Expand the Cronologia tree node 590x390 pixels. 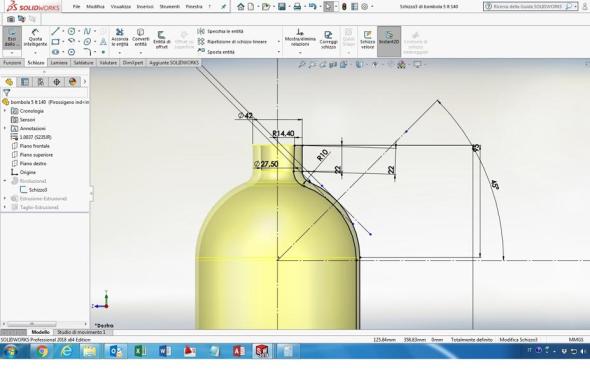click(5, 111)
